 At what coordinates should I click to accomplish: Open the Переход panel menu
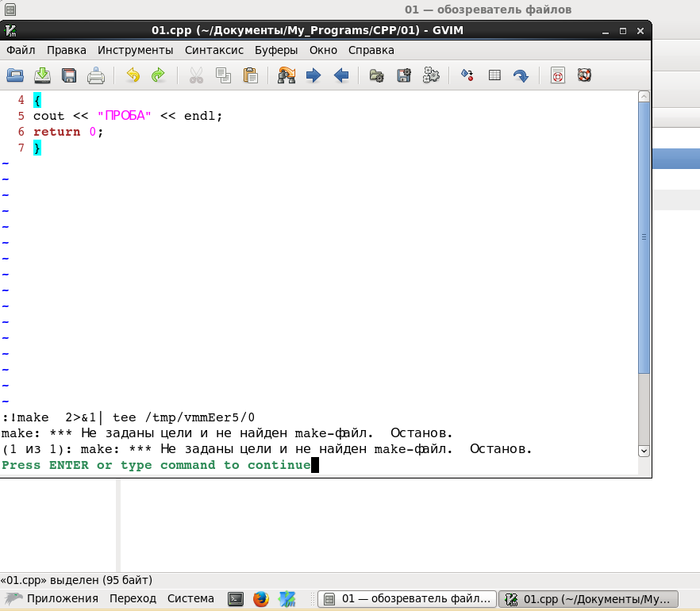133,598
